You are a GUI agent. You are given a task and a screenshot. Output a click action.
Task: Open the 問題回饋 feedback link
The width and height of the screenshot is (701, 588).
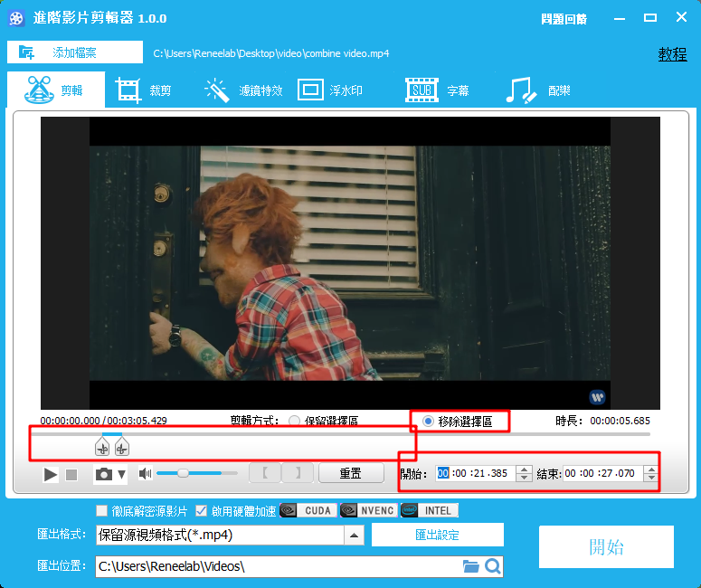click(564, 19)
